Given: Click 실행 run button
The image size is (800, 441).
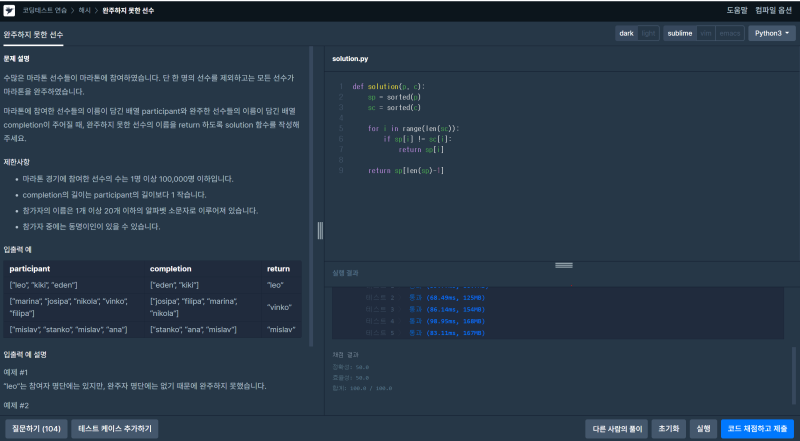Looking at the screenshot, I should (x=704, y=429).
